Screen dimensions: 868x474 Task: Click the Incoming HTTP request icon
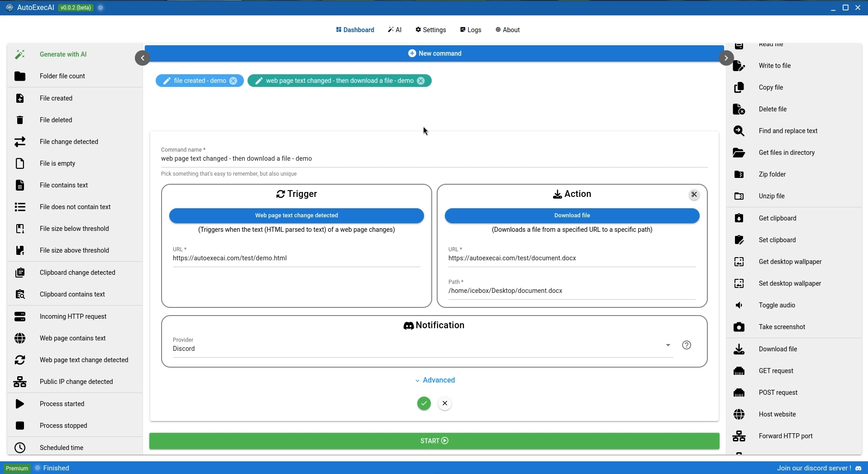pyautogui.click(x=20, y=316)
